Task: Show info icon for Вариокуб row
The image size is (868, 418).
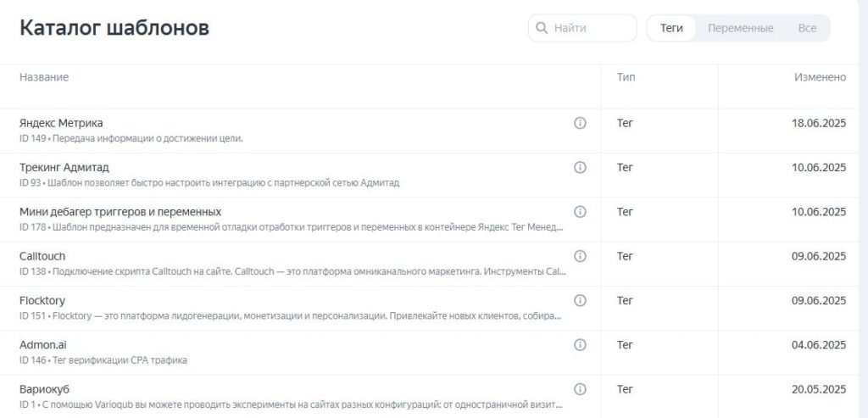Action: coord(580,389)
